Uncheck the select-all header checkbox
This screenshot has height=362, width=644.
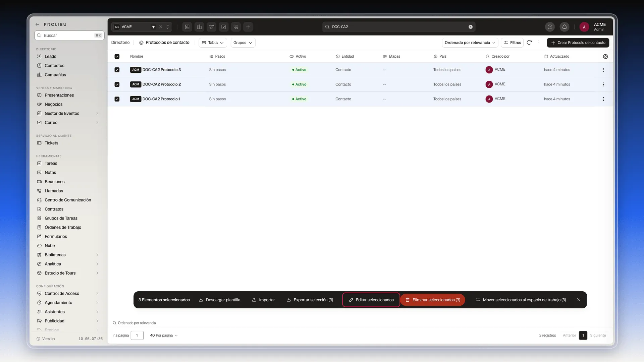coord(117,56)
